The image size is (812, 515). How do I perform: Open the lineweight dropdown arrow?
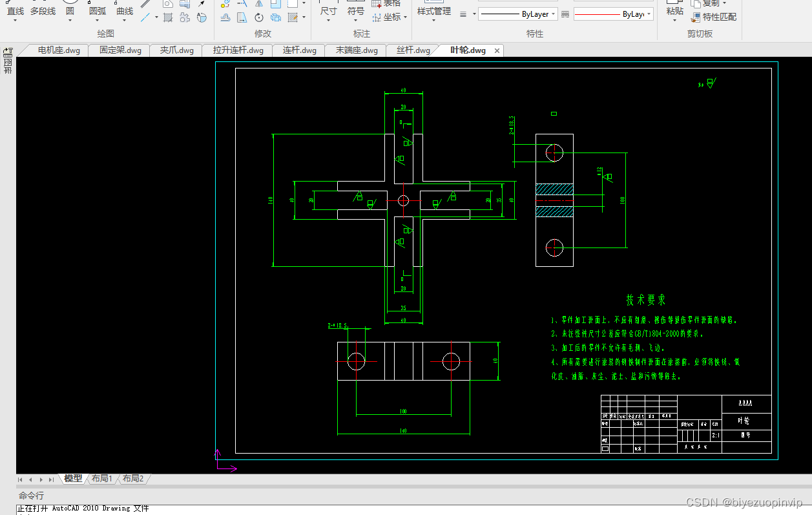click(474, 14)
